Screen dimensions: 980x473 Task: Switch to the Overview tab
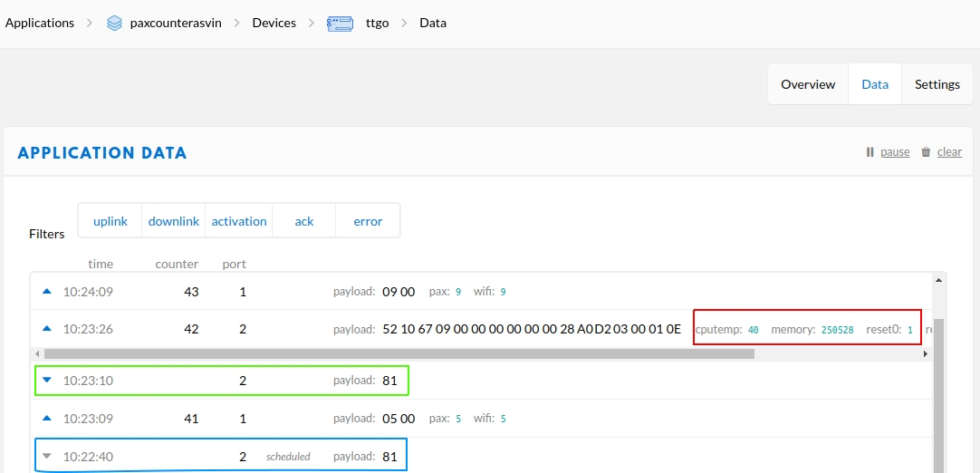tap(808, 84)
